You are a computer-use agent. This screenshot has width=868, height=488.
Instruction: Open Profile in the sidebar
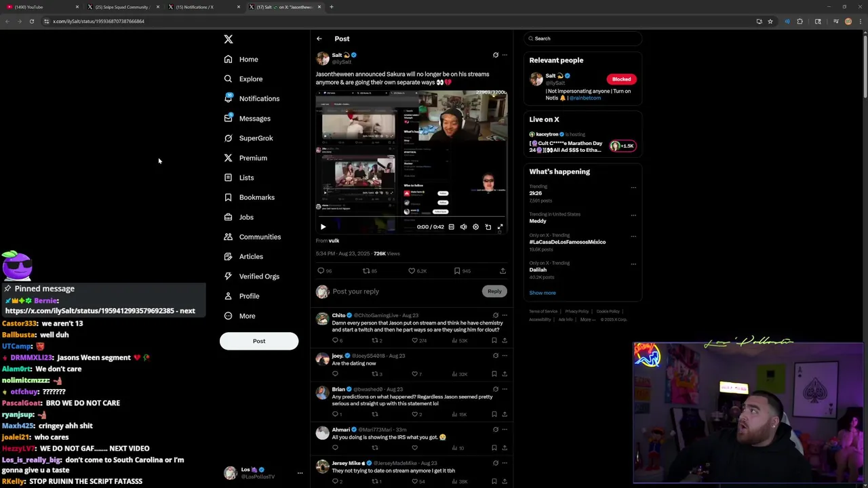[242, 296]
